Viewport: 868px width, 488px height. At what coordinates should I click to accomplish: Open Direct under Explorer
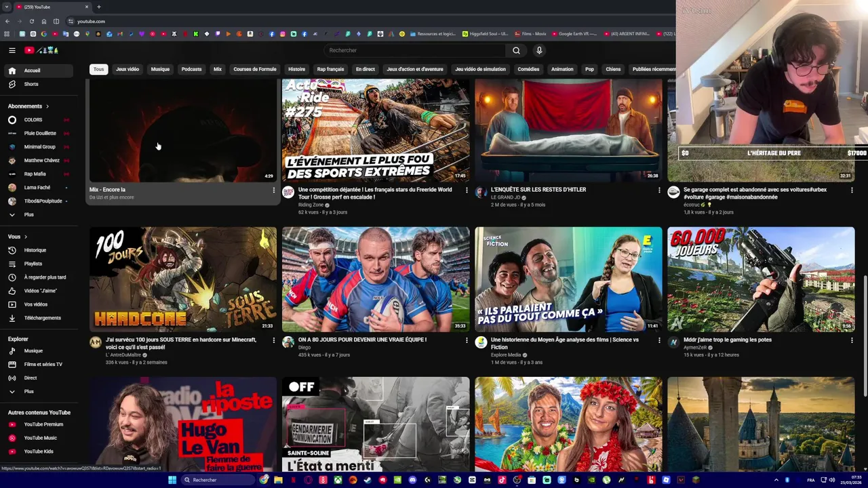(40, 378)
